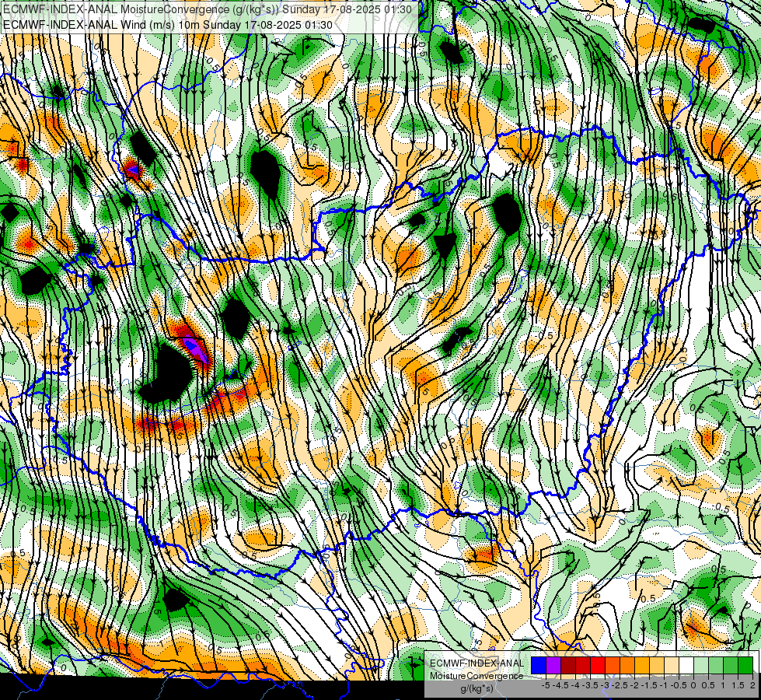
Task: Select the legend's MoistureConvergence label
Action: (x=476, y=676)
